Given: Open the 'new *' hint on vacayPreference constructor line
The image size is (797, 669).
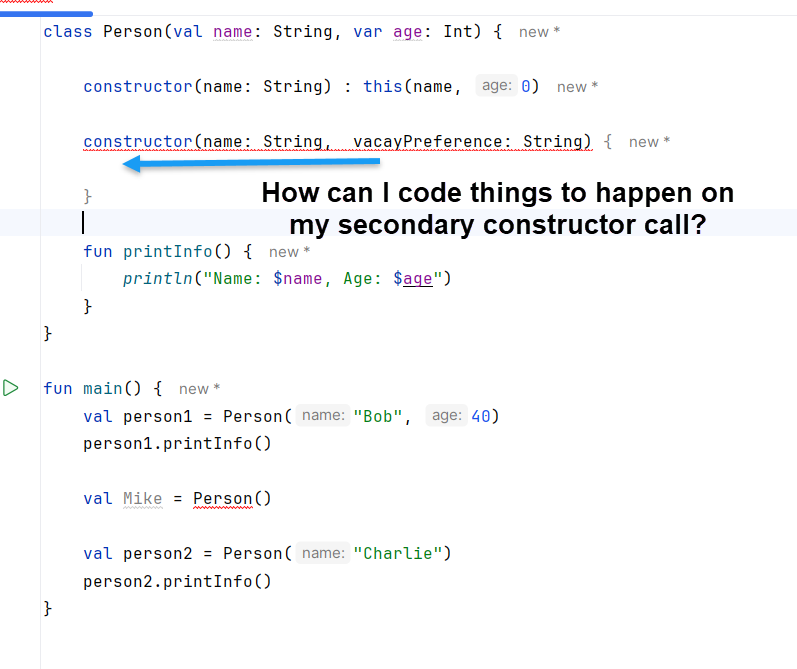Looking at the screenshot, I should point(650,142).
